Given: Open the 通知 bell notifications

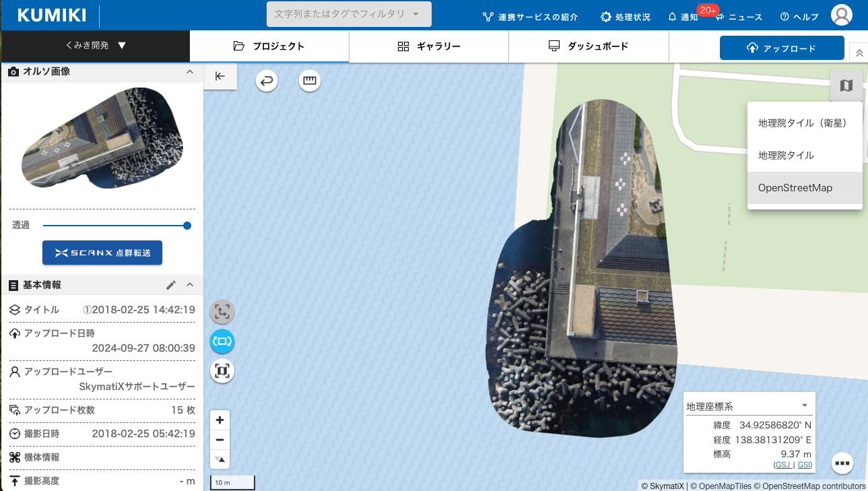Looking at the screenshot, I should point(683,17).
